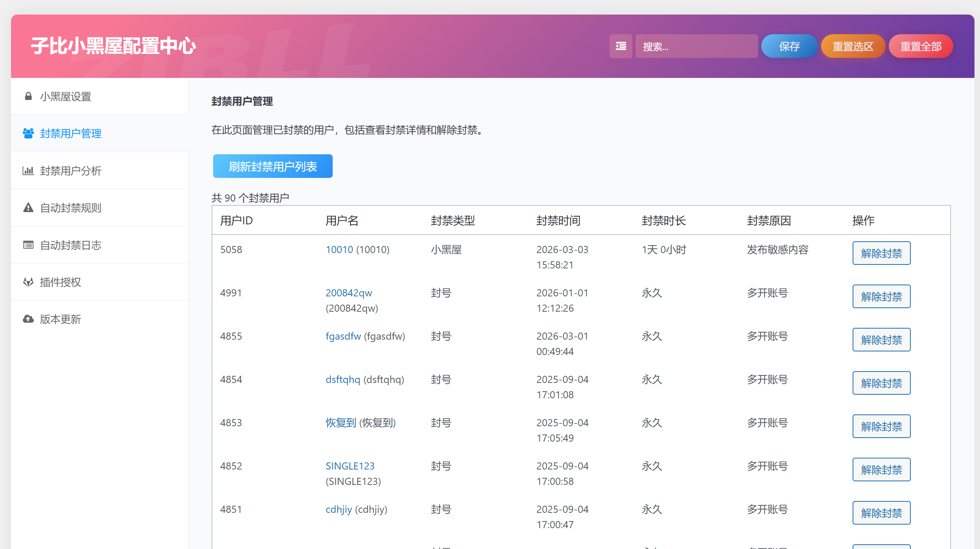
Task: Open 小黑屋设置 menu item
Action: (99, 96)
